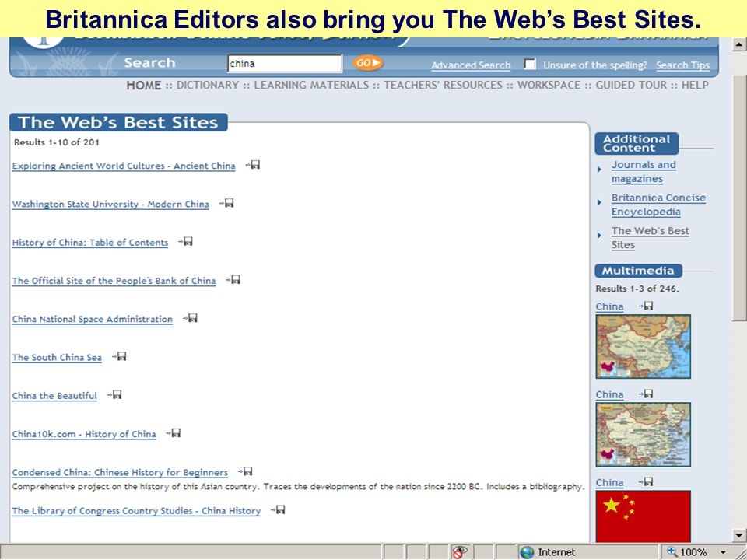The image size is (747, 560).
Task: Open China the Beautiful link
Action: pyautogui.click(x=54, y=396)
